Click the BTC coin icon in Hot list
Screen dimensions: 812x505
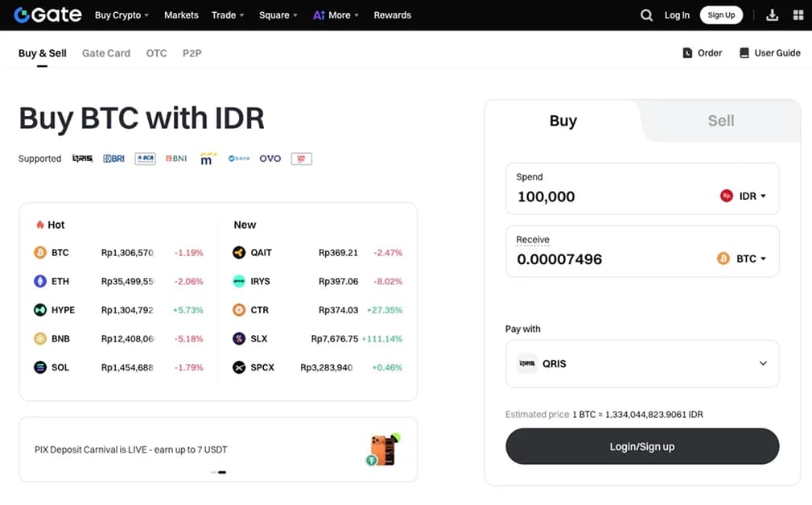40,253
